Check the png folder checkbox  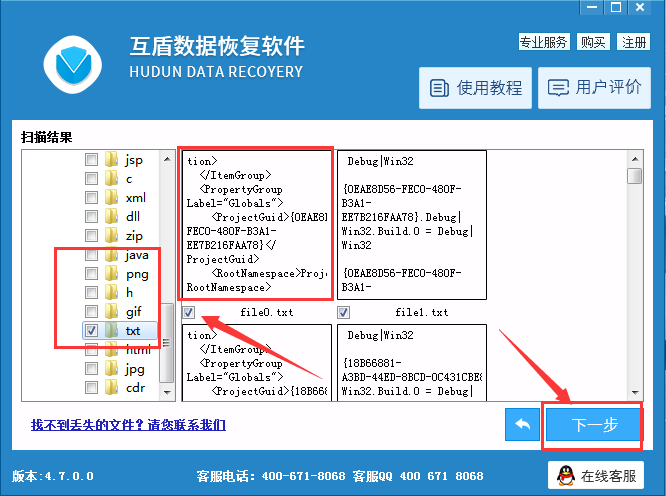coord(91,273)
